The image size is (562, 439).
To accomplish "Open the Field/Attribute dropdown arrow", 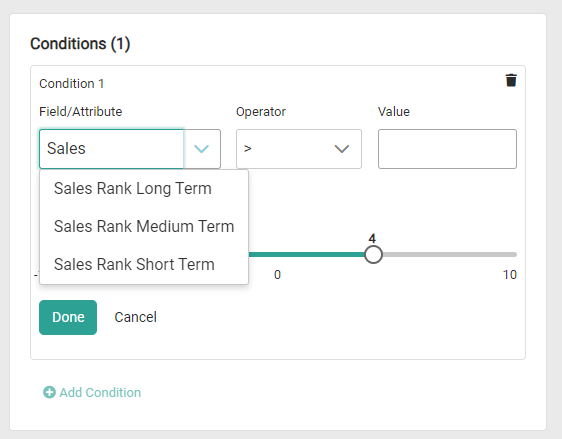I will pos(202,149).
